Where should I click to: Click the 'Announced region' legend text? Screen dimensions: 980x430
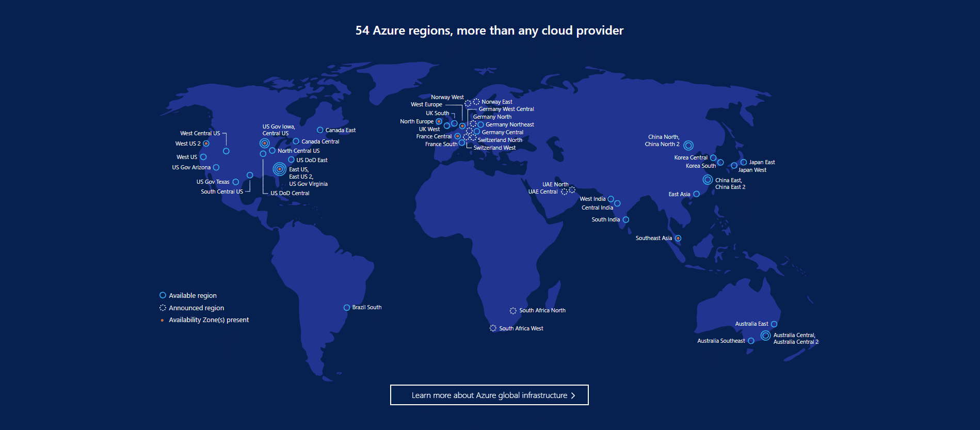point(197,308)
